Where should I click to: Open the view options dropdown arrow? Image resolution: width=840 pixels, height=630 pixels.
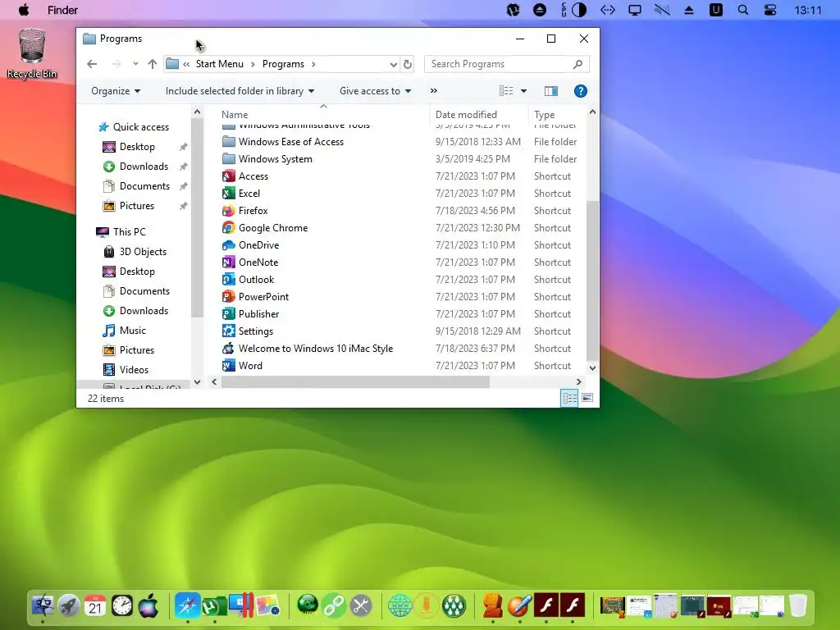coord(523,91)
